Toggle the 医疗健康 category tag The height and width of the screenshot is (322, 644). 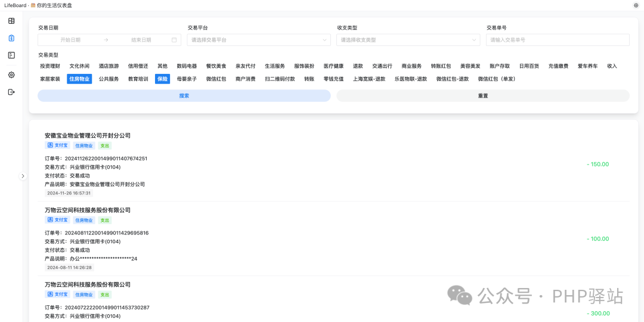pyautogui.click(x=334, y=66)
